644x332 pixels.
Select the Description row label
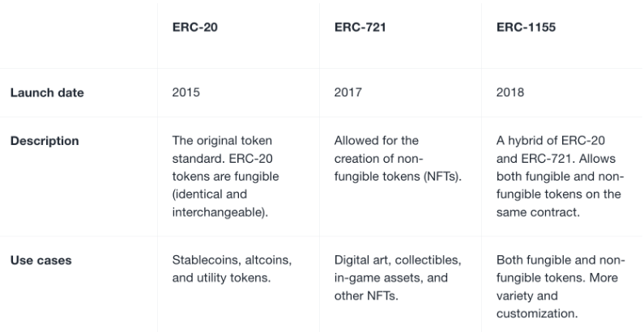click(45, 141)
